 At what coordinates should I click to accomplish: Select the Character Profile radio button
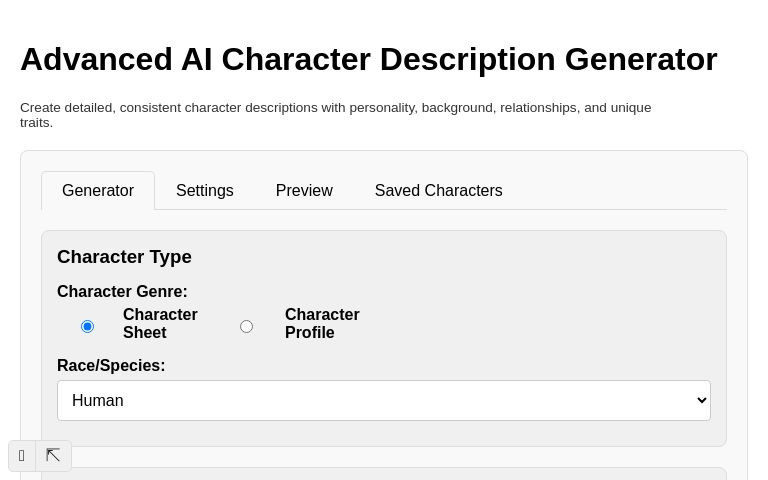tap(246, 326)
